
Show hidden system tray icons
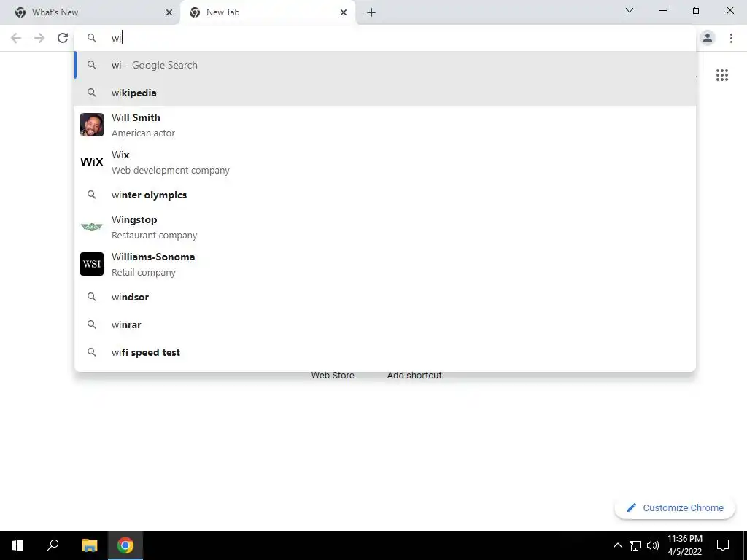pos(617,545)
